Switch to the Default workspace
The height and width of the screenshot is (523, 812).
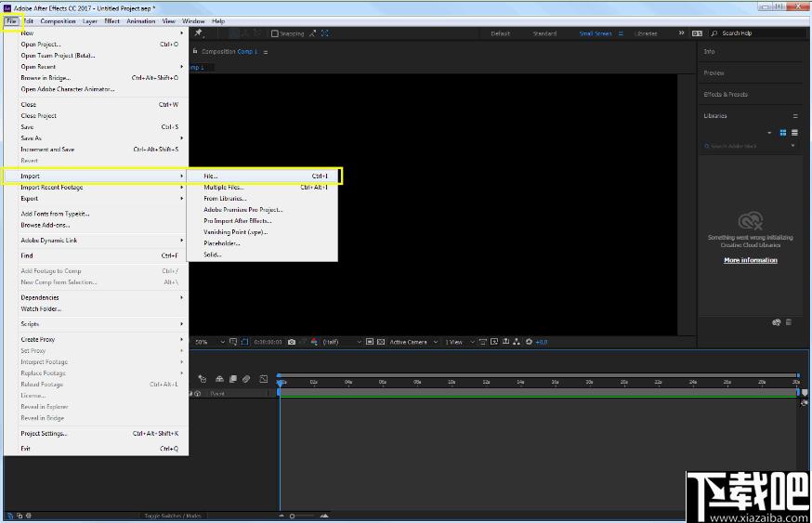(x=500, y=33)
